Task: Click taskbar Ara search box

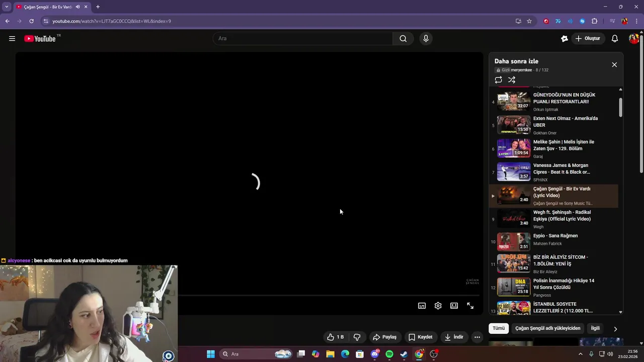Action: 257,354
